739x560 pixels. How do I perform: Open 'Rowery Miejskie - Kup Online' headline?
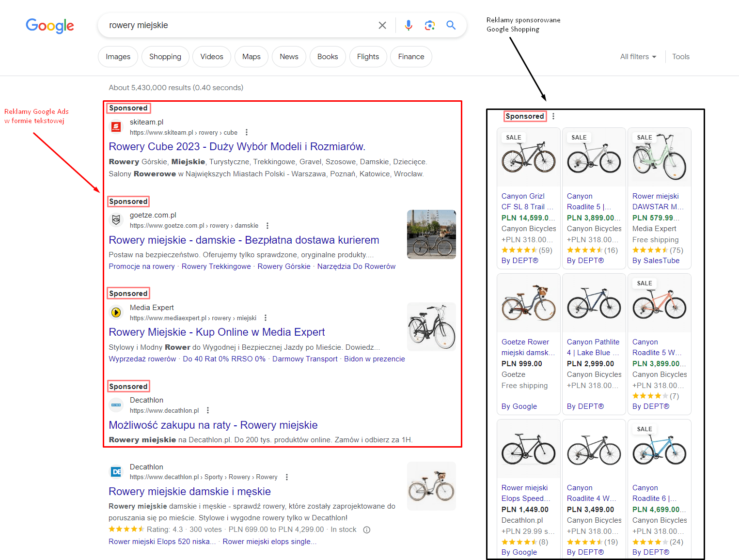(217, 332)
